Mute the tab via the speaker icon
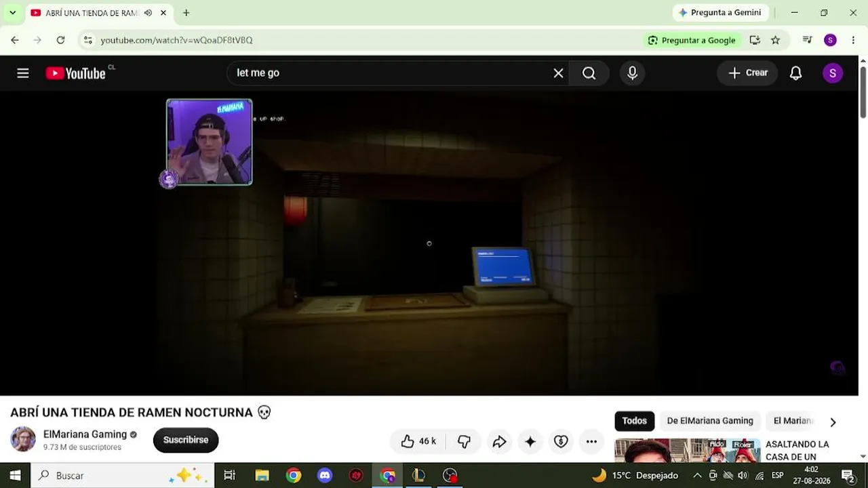 point(148,12)
